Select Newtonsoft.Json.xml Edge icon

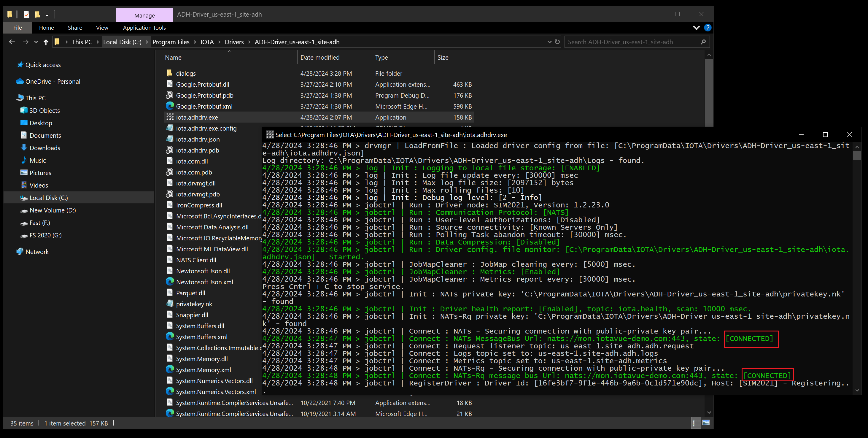170,282
